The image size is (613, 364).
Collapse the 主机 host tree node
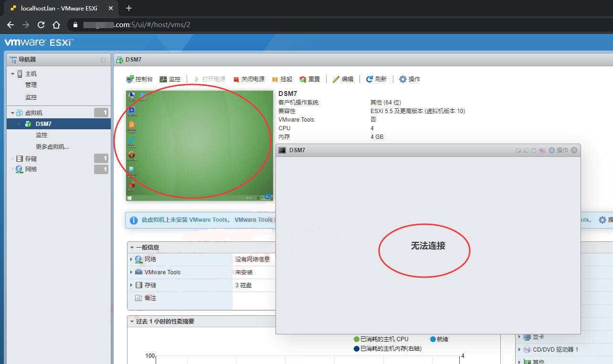point(13,74)
